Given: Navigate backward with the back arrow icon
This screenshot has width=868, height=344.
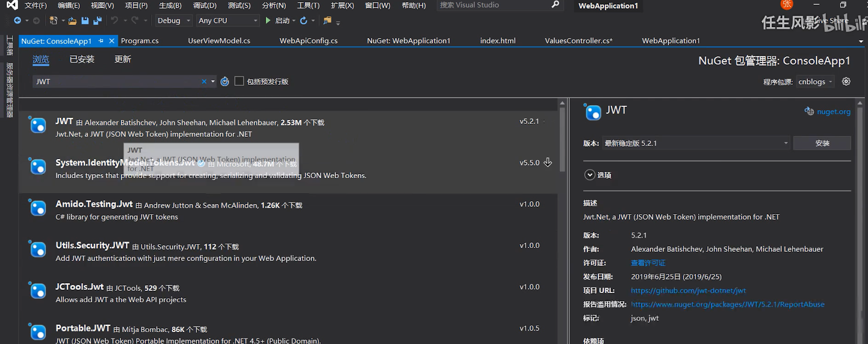Looking at the screenshot, I should coord(17,21).
